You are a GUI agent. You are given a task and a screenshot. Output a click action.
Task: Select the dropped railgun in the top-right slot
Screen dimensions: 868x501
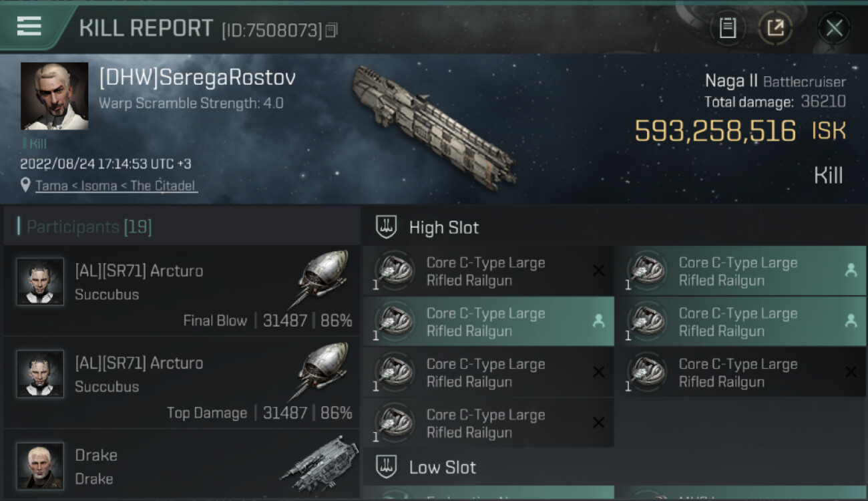click(740, 271)
